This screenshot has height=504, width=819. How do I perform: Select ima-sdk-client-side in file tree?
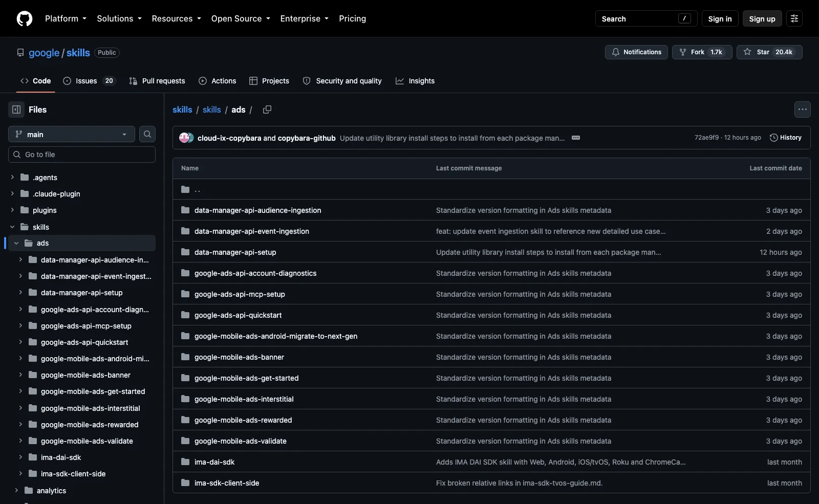coord(73,474)
